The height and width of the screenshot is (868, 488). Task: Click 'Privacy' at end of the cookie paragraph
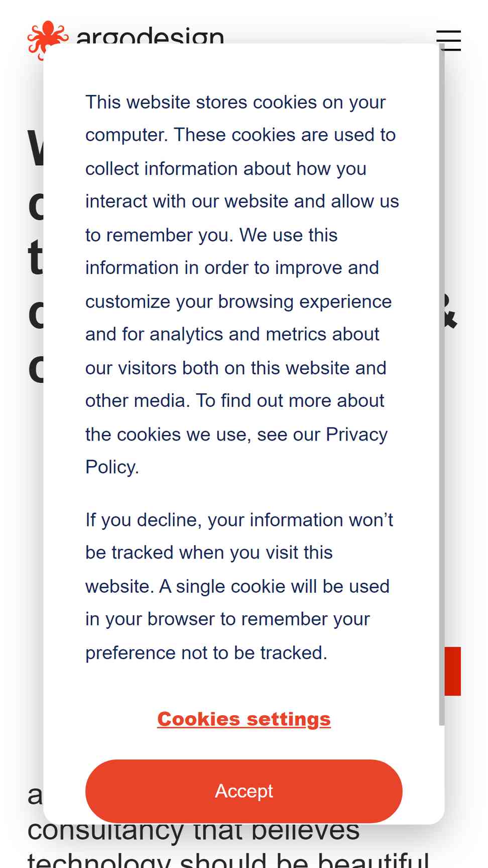point(356,434)
